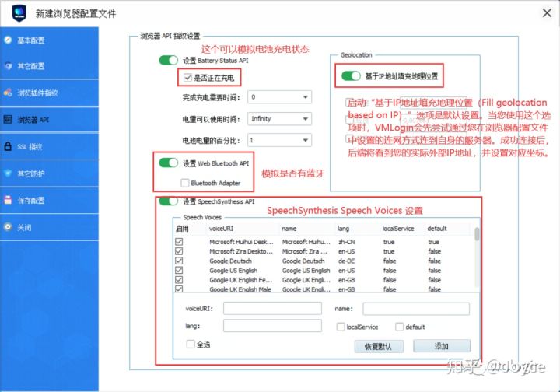Screen dimensions: 560x392
Task: Click the 恢复默认 button
Action: [x=379, y=346]
